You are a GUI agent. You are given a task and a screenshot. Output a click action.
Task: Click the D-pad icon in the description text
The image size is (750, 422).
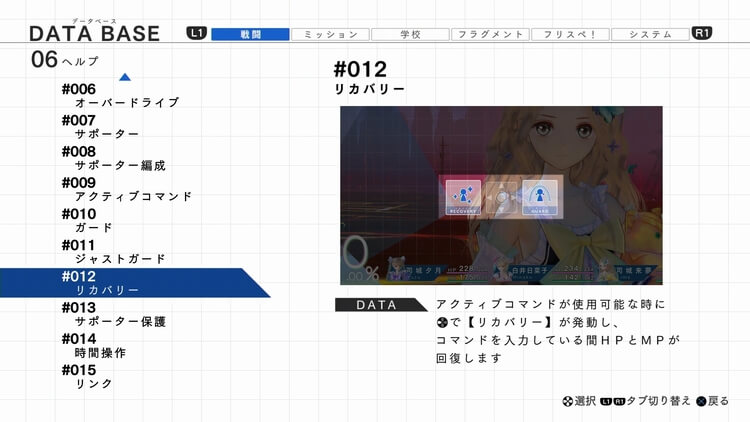click(x=442, y=322)
